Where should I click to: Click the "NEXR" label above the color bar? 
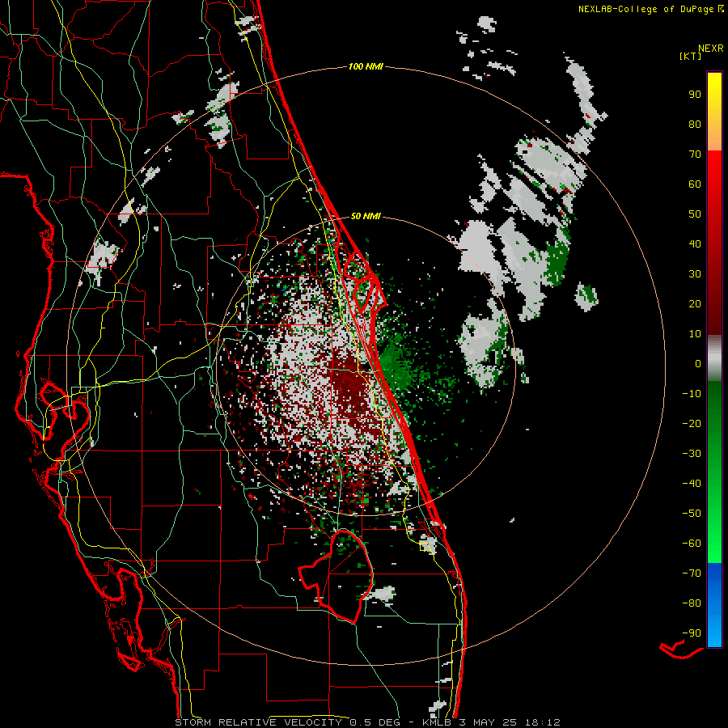click(711, 49)
